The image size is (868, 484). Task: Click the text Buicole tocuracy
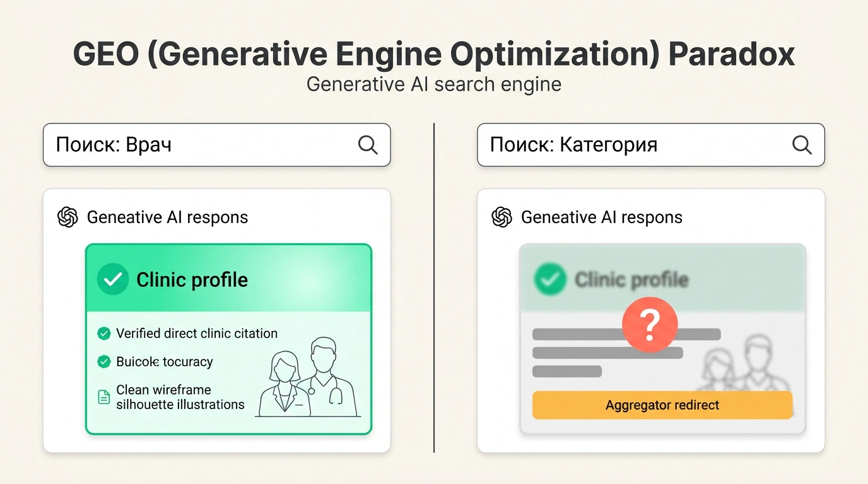(x=165, y=362)
